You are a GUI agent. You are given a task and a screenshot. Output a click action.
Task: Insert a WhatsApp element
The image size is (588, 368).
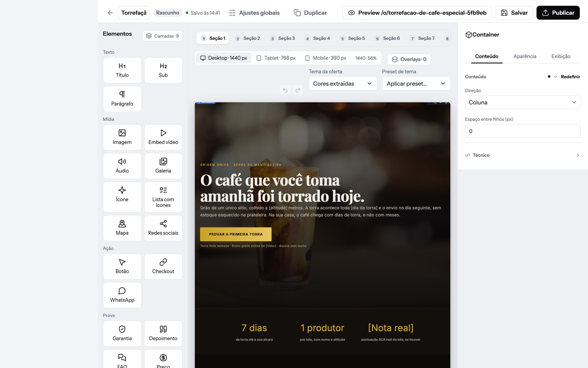point(122,295)
